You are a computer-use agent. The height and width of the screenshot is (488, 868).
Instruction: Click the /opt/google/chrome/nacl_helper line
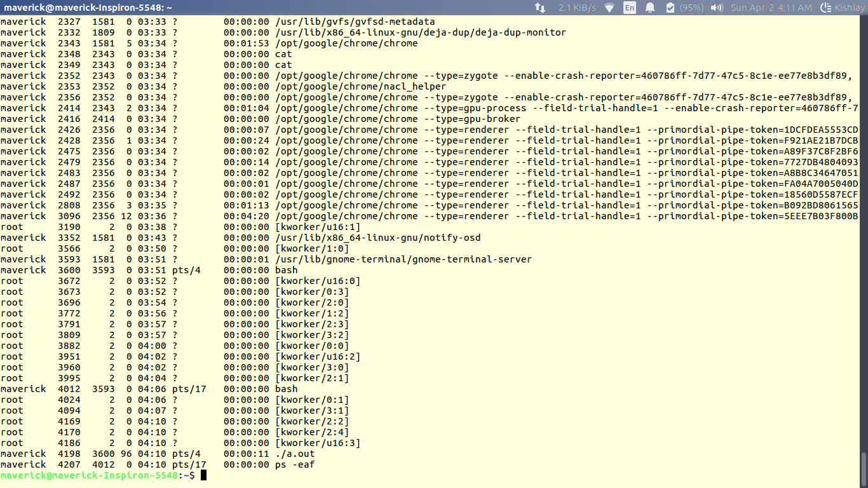(x=361, y=86)
